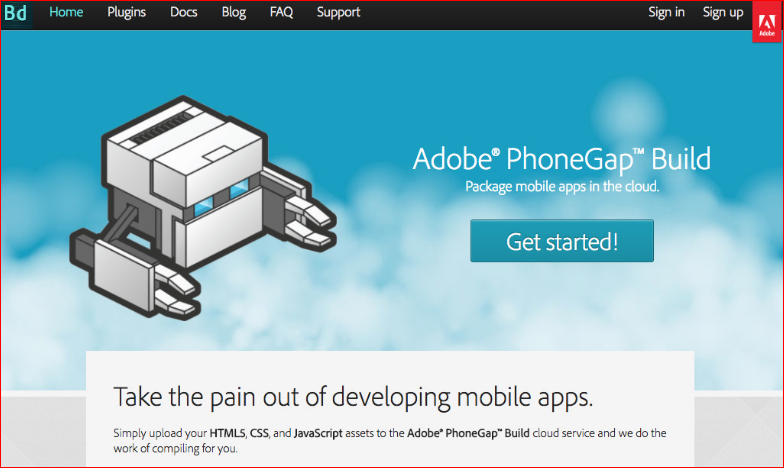The image size is (784, 468).
Task: Go to the Plugins page
Action: click(126, 12)
